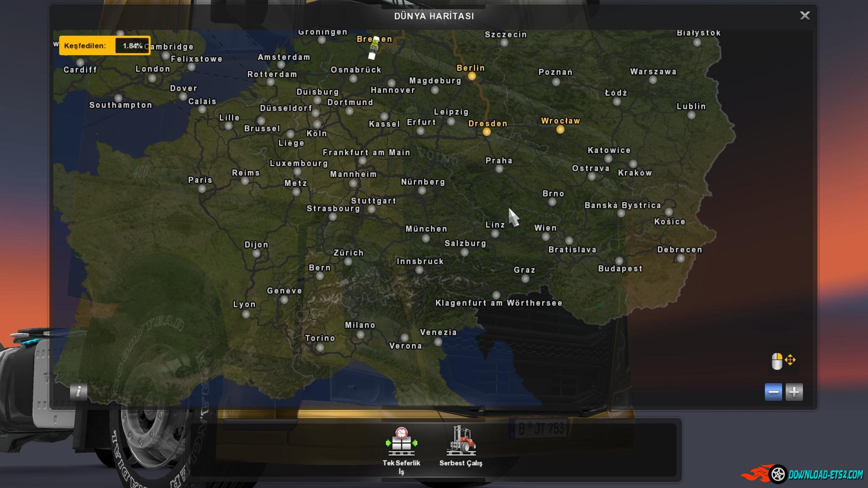This screenshot has height=488, width=868.
Task: Click the Venezia city dot
Action: click(x=438, y=342)
